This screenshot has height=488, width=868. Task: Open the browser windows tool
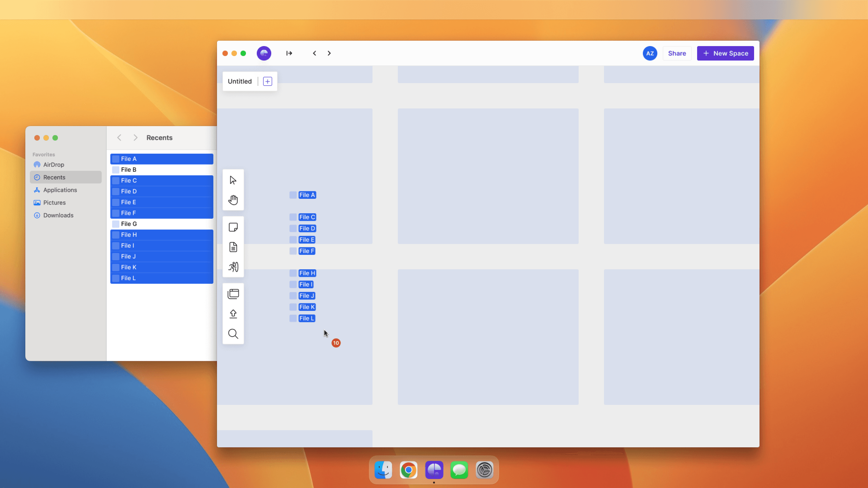point(233,294)
